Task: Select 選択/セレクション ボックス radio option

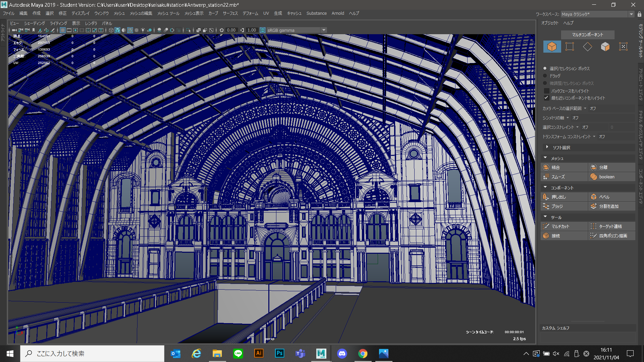Action: click(x=545, y=68)
